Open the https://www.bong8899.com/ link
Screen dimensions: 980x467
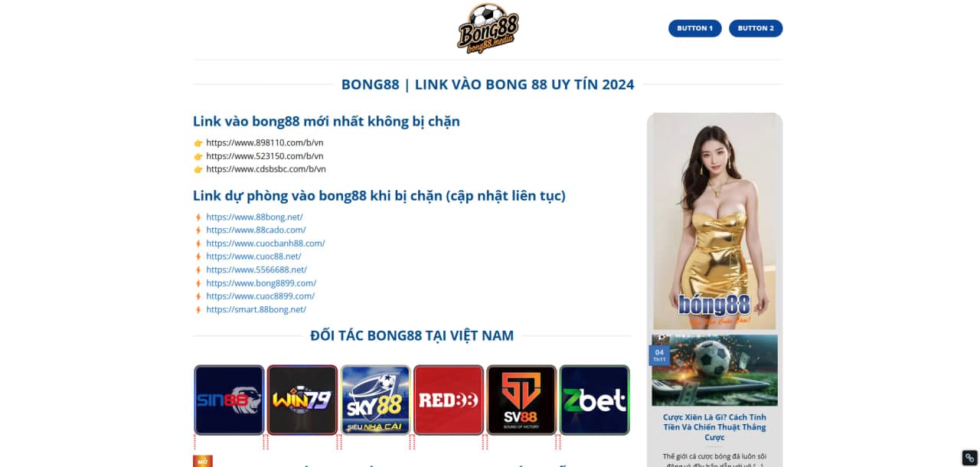[x=261, y=283]
